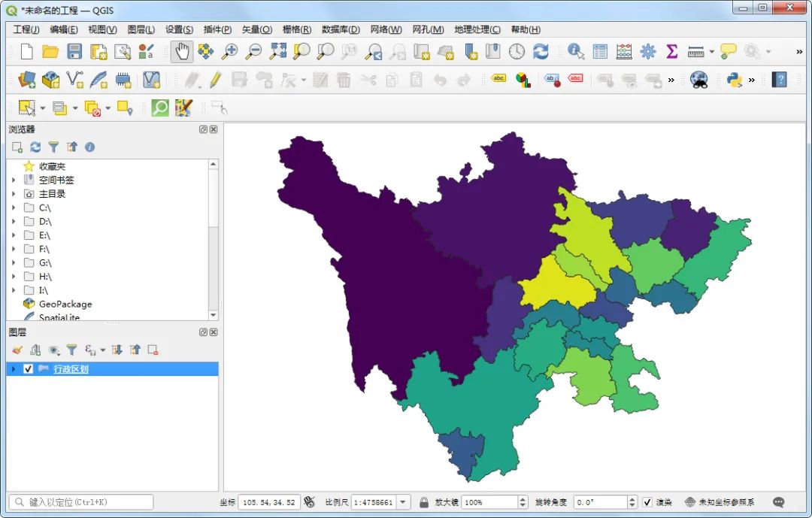The height and width of the screenshot is (518, 812).
Task: Open the messages log speech icon
Action: [778, 502]
